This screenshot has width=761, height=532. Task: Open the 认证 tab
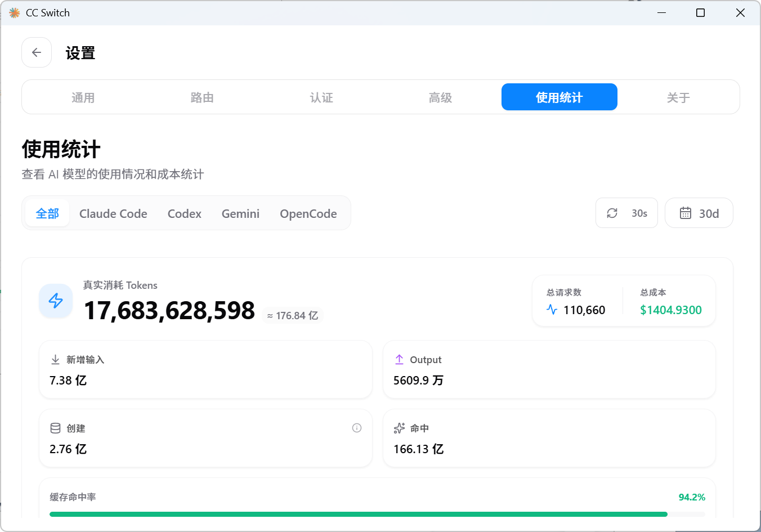321,97
